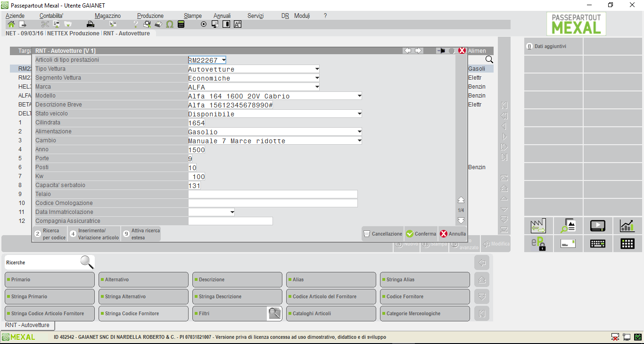Click the page down arrow in the dialog
644x344 pixels.
click(x=461, y=220)
